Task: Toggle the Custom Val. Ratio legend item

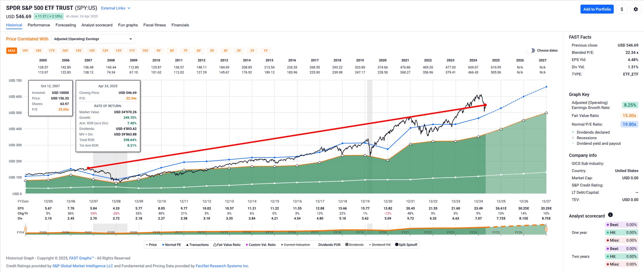Action: point(261,245)
